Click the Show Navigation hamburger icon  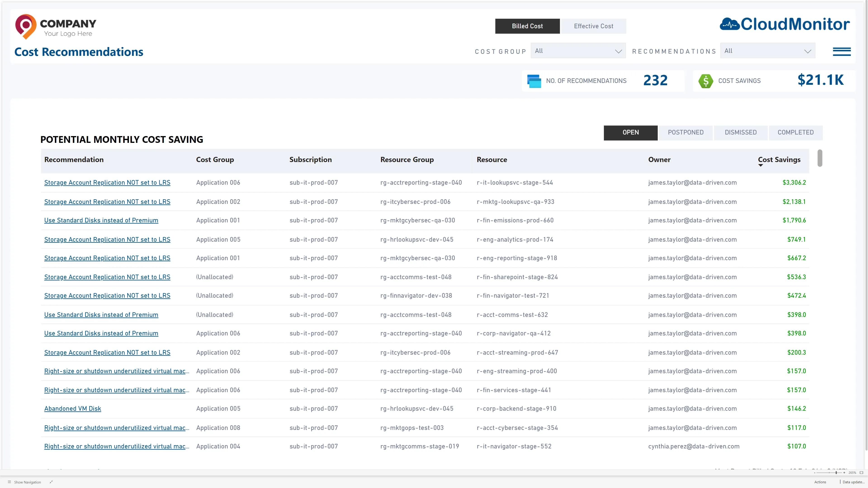tap(9, 482)
